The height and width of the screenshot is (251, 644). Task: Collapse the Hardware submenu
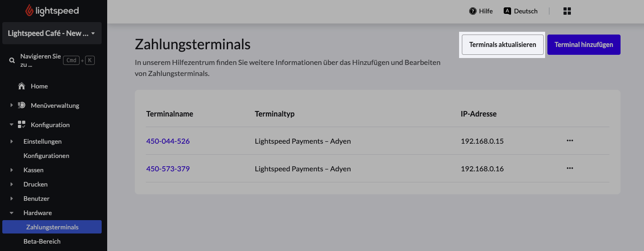point(11,213)
